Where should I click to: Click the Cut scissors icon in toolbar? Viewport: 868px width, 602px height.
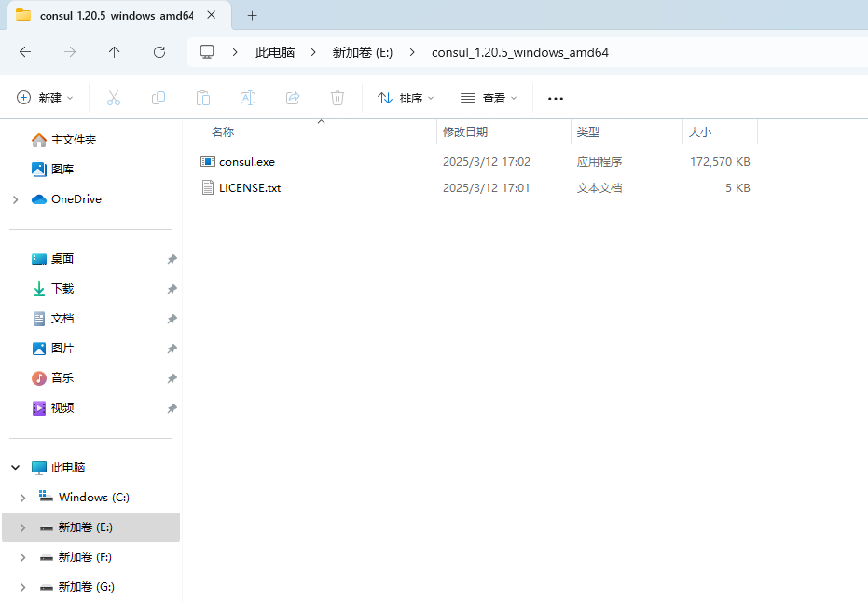pyautogui.click(x=114, y=98)
